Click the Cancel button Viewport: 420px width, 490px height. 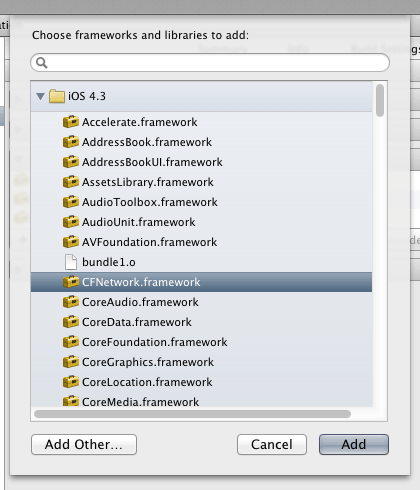(x=272, y=444)
